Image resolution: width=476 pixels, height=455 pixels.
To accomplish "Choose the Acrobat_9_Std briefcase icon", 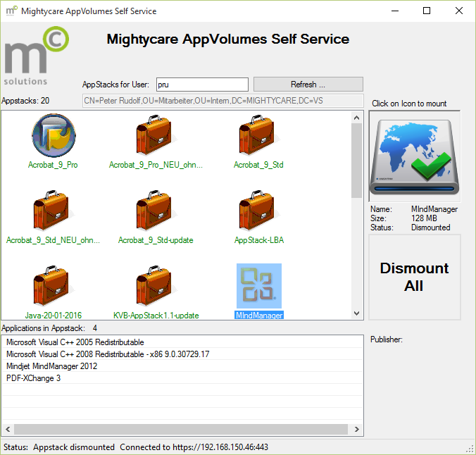I will click(x=258, y=135).
